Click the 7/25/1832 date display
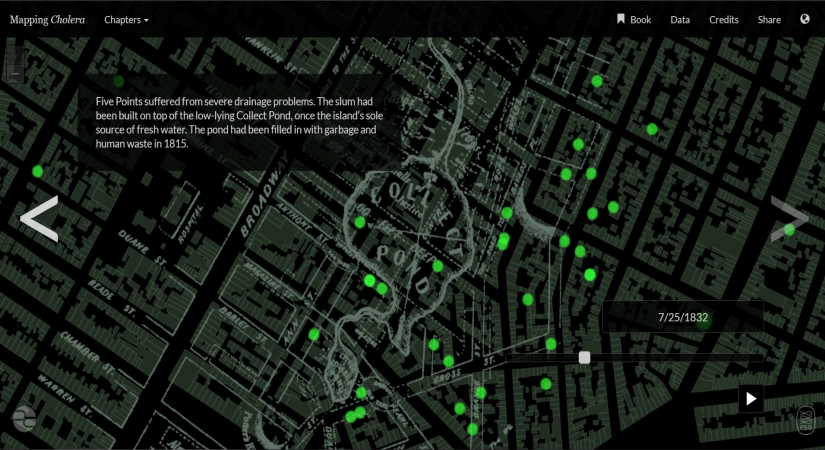Screen dimensions: 825x450 click(x=683, y=317)
